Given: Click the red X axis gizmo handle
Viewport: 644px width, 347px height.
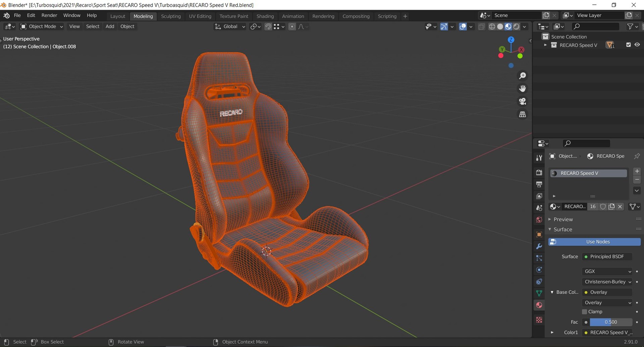Looking at the screenshot, I should tap(521, 49).
